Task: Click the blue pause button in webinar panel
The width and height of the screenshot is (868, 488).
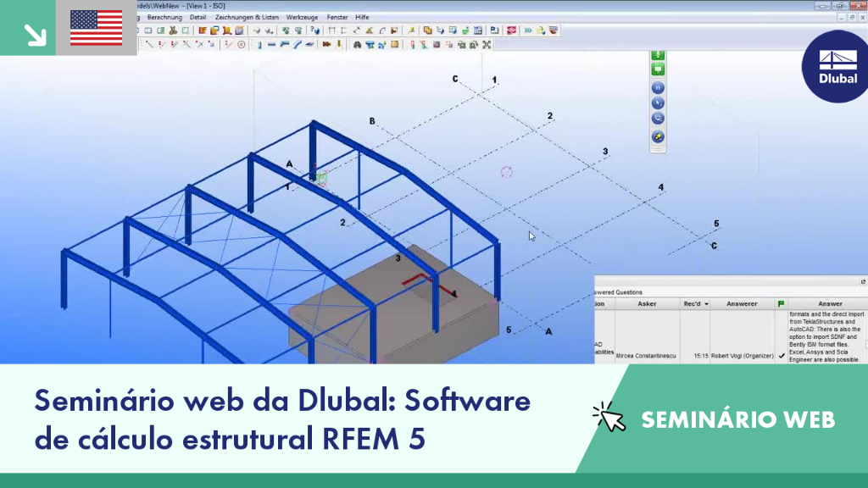Action: 658,88
